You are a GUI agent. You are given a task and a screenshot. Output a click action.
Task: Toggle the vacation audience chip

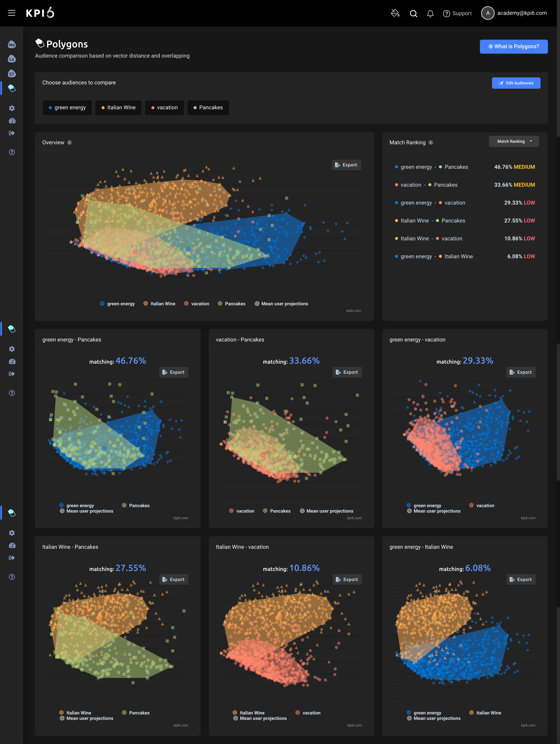pos(164,108)
